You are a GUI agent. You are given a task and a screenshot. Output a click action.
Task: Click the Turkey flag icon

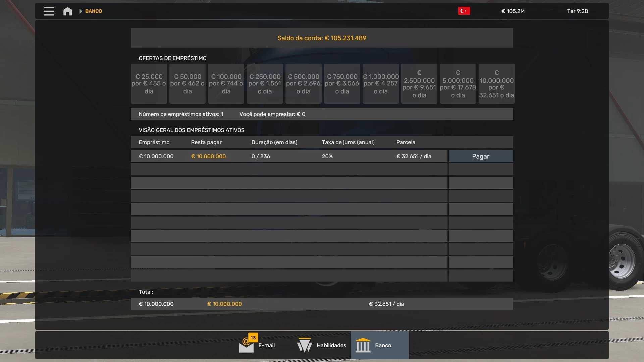tap(464, 11)
